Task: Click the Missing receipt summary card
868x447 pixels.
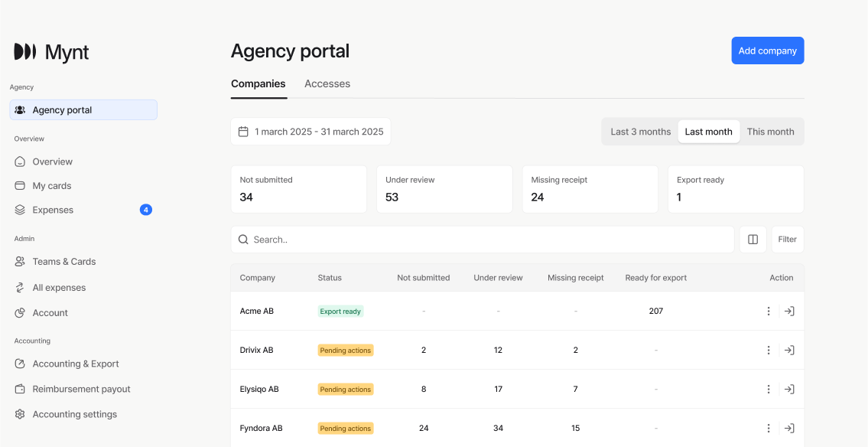Action: coord(590,189)
